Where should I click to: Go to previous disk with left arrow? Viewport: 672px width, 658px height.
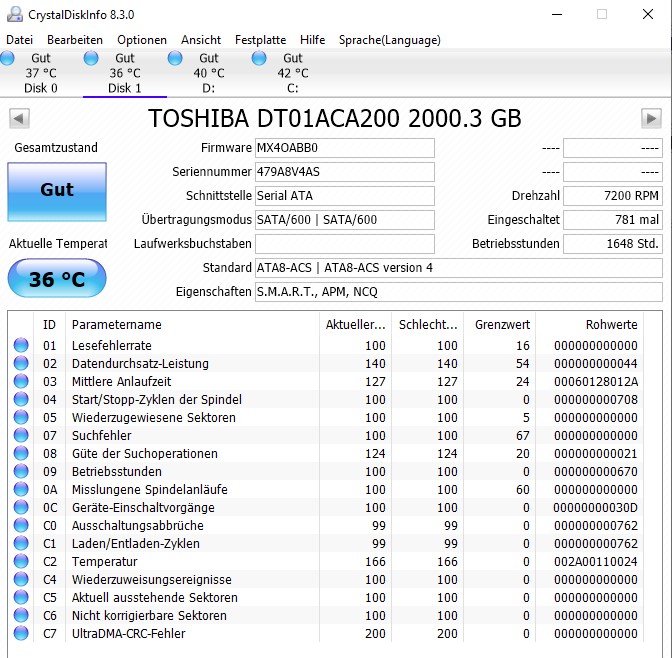tap(19, 118)
